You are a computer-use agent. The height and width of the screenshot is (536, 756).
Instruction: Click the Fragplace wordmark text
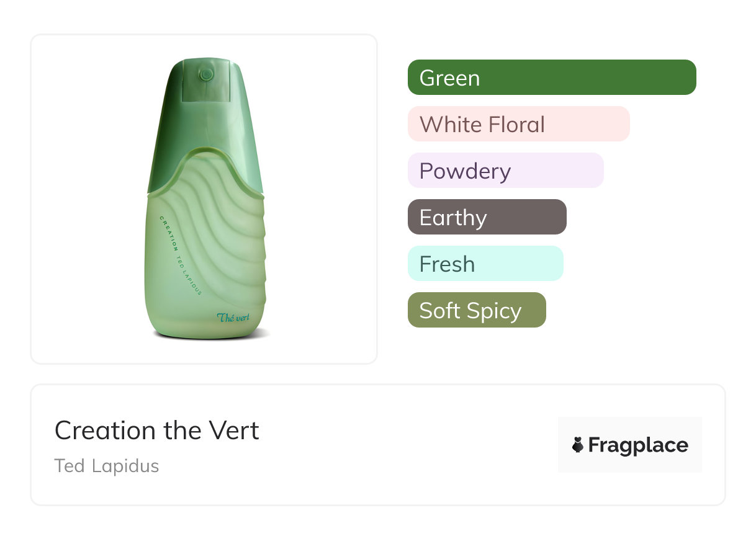(x=638, y=445)
